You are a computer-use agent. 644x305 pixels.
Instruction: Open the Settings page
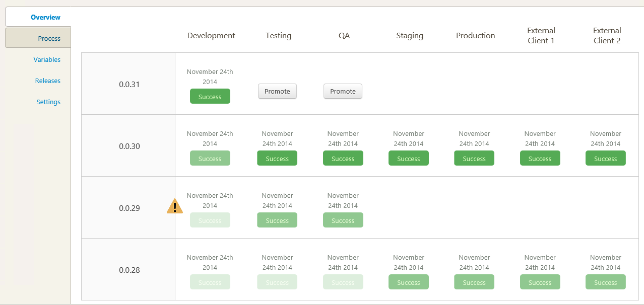point(48,102)
